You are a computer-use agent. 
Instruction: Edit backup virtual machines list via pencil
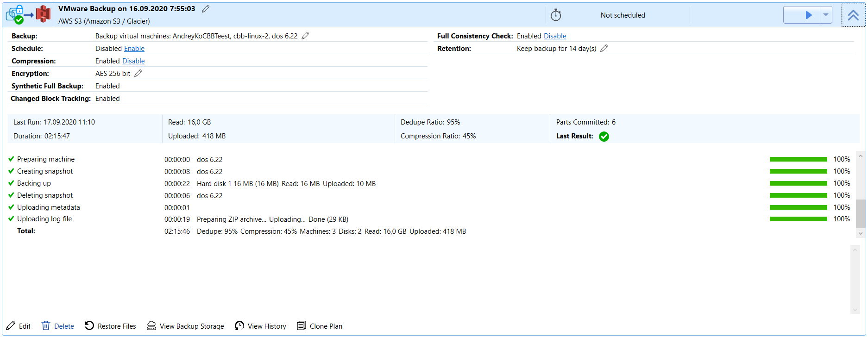click(305, 36)
